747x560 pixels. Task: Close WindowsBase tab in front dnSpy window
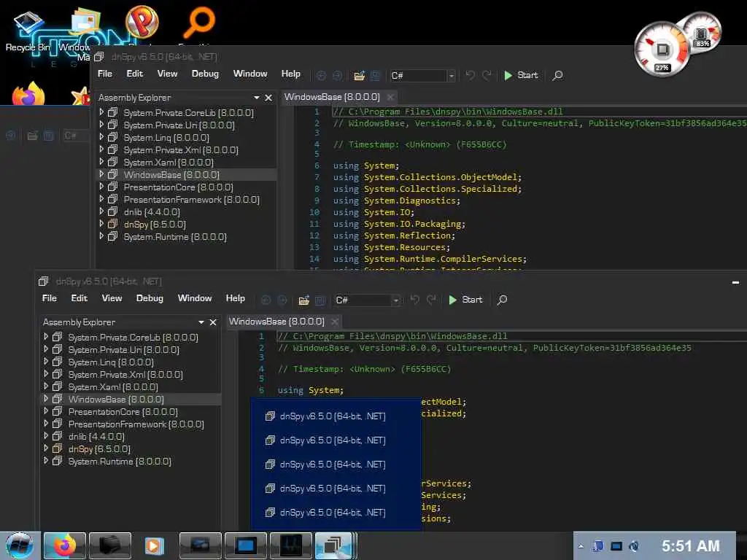click(335, 322)
